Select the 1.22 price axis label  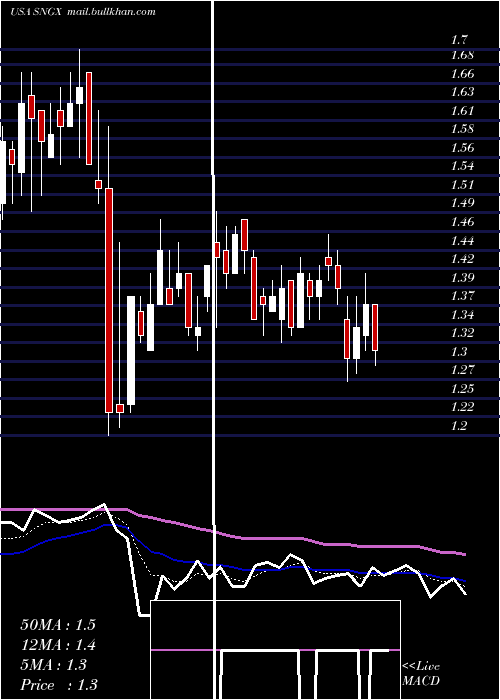tap(462, 407)
